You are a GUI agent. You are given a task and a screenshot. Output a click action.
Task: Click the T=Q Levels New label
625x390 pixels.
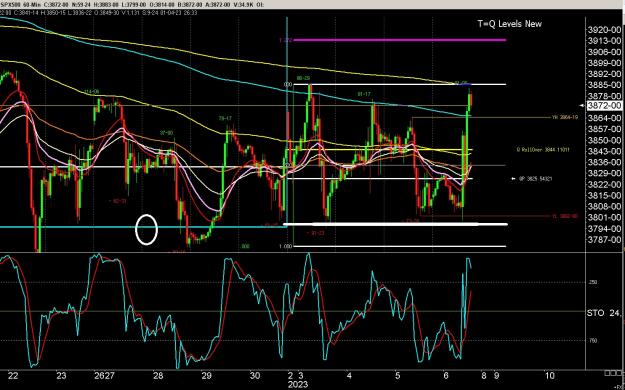point(509,24)
